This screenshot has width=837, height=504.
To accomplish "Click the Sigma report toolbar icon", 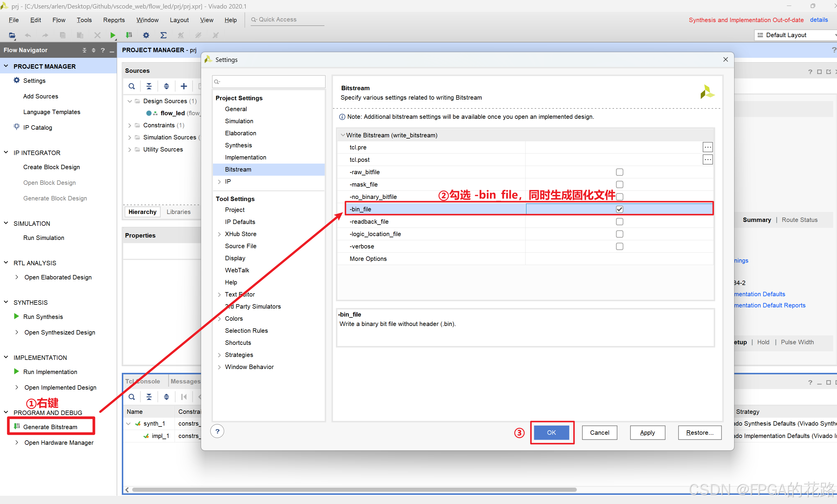I will (x=163, y=35).
